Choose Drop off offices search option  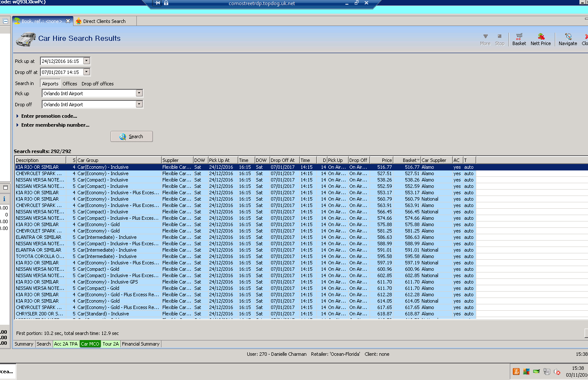coord(98,84)
